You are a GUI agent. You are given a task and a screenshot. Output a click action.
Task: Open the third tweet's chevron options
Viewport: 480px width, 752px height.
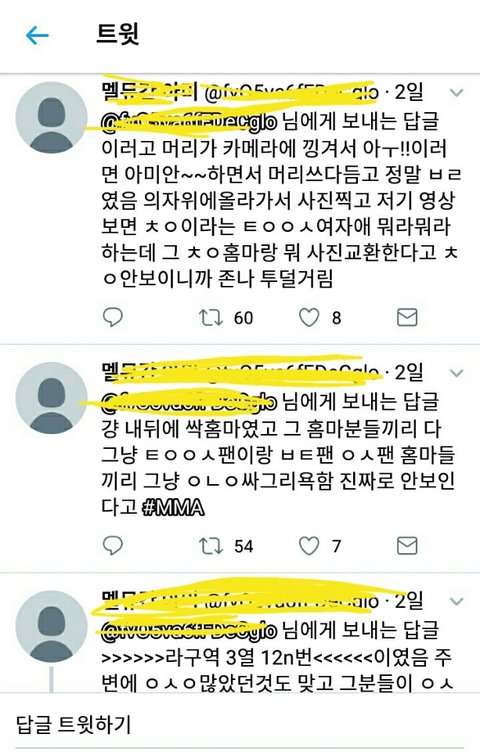(x=457, y=601)
